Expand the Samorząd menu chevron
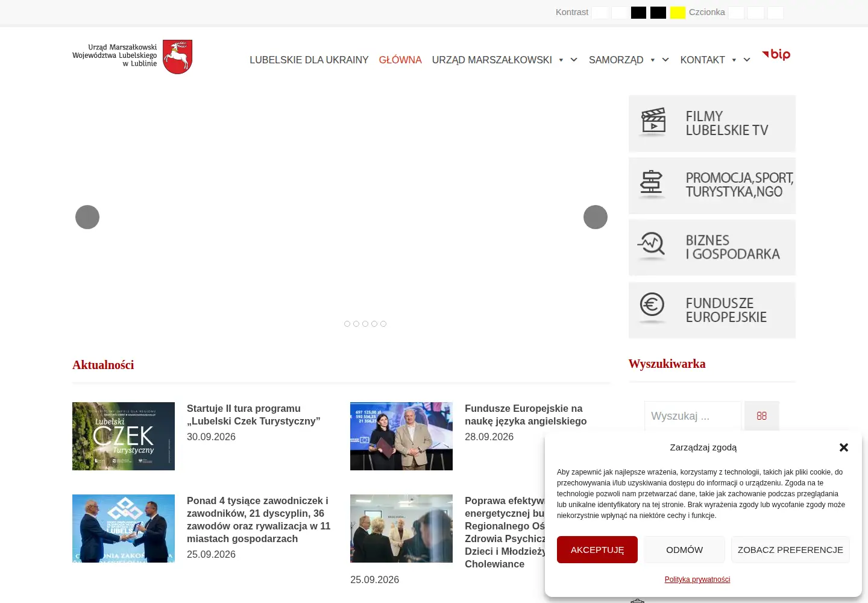 (x=665, y=60)
